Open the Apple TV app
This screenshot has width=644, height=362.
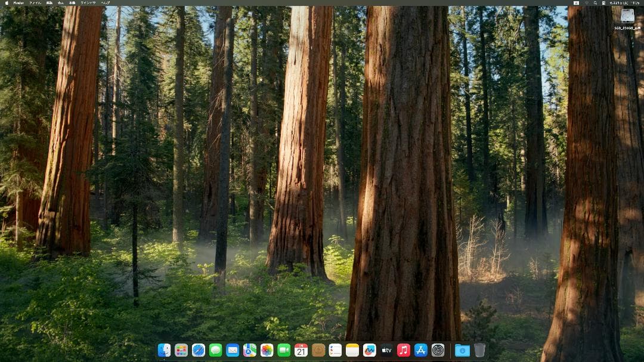click(386, 350)
